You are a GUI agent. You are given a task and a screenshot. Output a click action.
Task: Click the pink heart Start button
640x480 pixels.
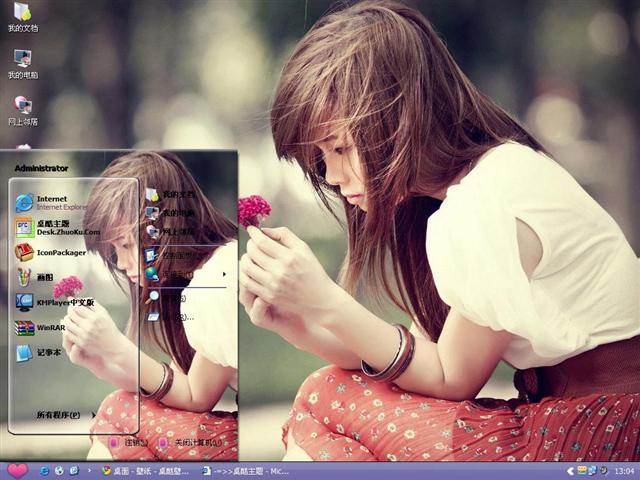[17, 470]
